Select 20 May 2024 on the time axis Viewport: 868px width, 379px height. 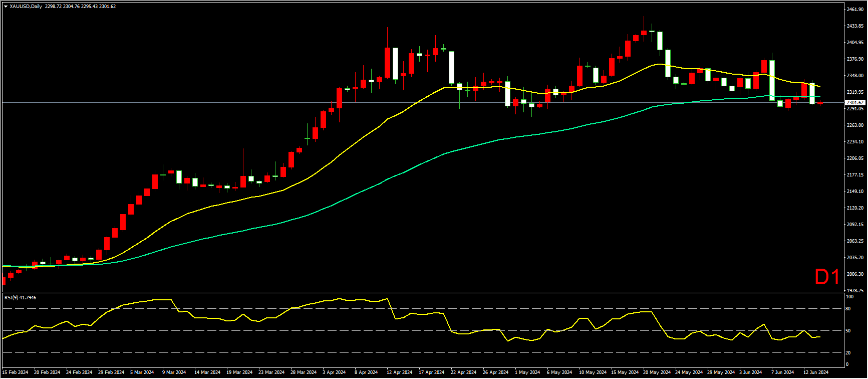tap(657, 372)
